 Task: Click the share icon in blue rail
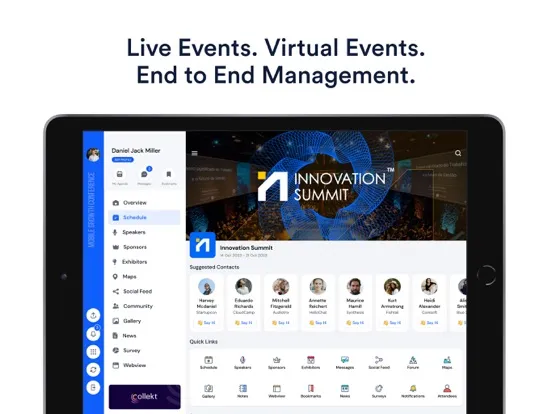(93, 315)
